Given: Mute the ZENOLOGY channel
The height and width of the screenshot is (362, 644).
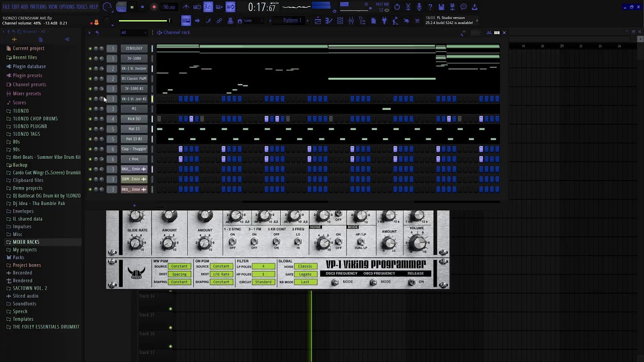Looking at the screenshot, I should click(x=90, y=48).
